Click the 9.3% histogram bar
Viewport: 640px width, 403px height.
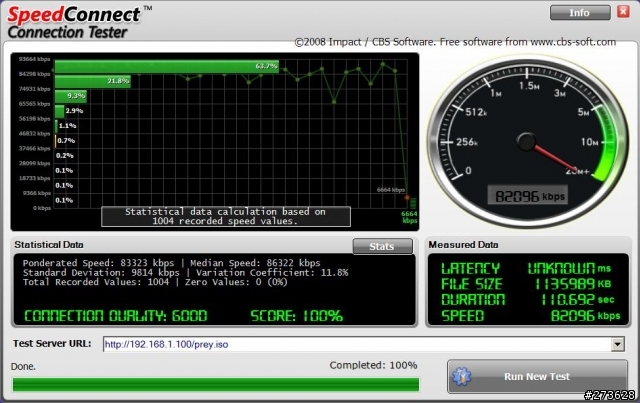coord(71,96)
